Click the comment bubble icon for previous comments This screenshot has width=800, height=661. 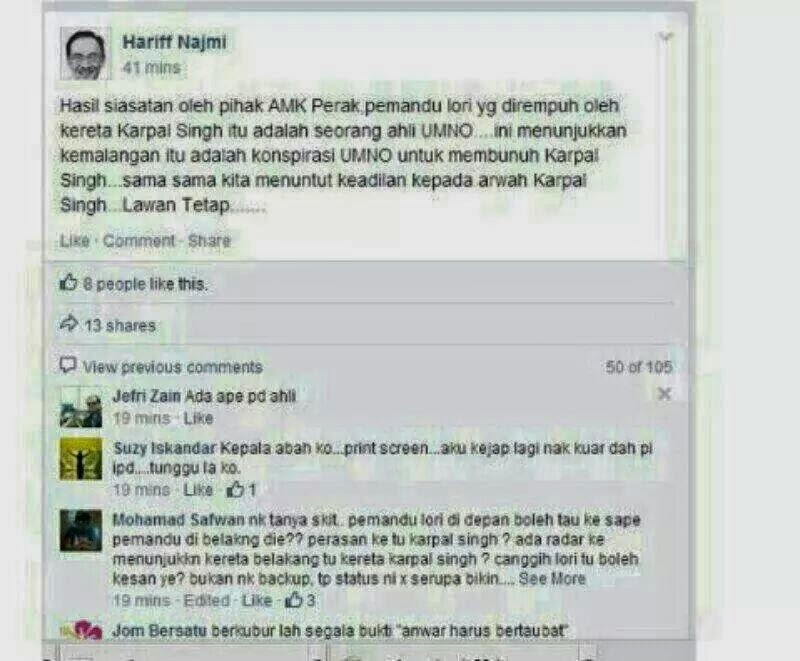click(x=68, y=365)
